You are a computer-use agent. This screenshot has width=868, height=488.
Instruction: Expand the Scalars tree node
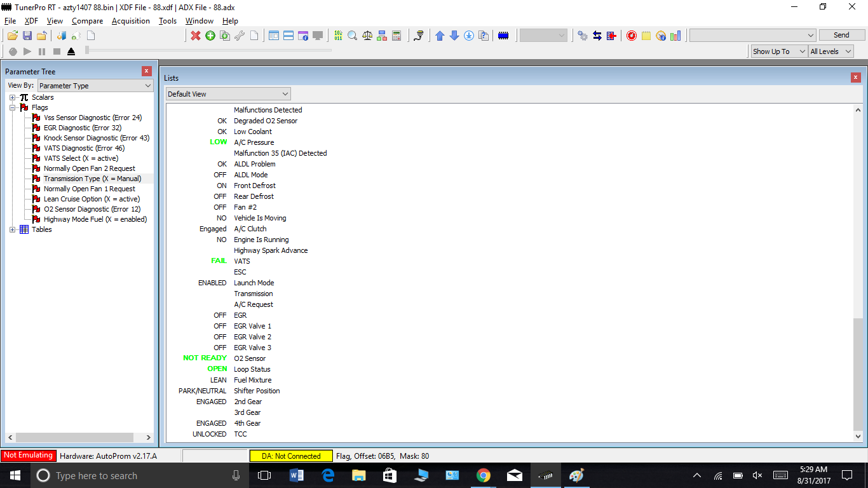[13, 97]
